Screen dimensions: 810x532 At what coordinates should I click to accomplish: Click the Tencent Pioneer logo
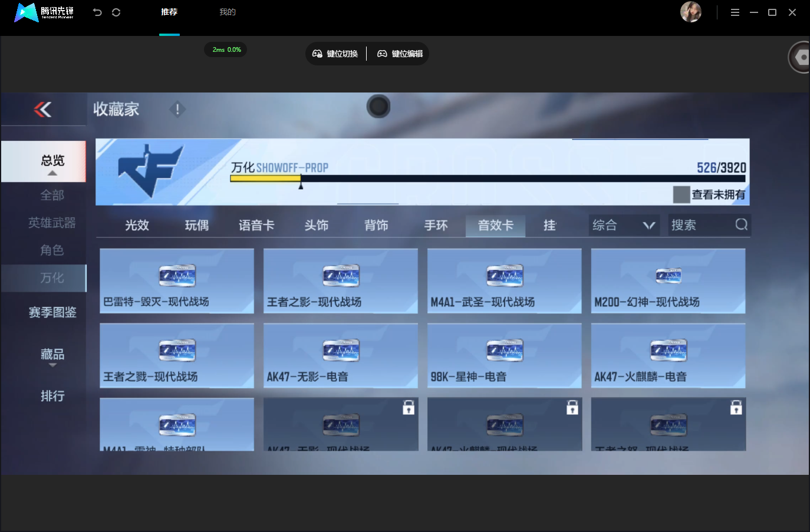coord(44,12)
